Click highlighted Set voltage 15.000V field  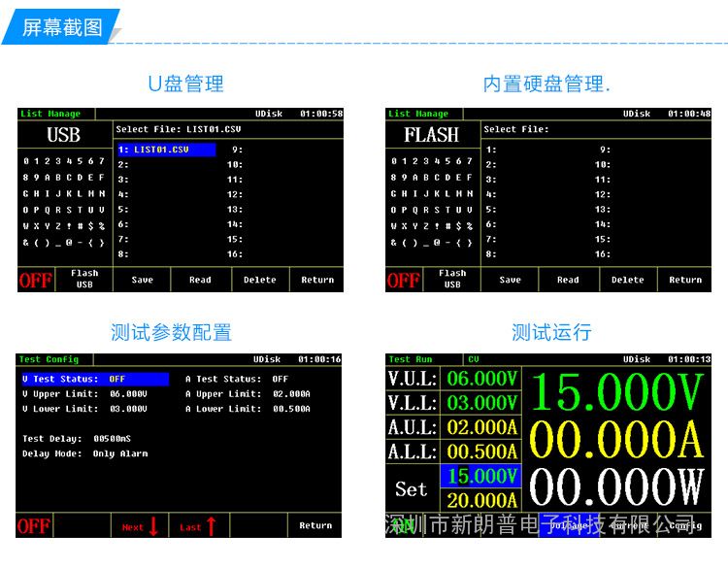[481, 476]
